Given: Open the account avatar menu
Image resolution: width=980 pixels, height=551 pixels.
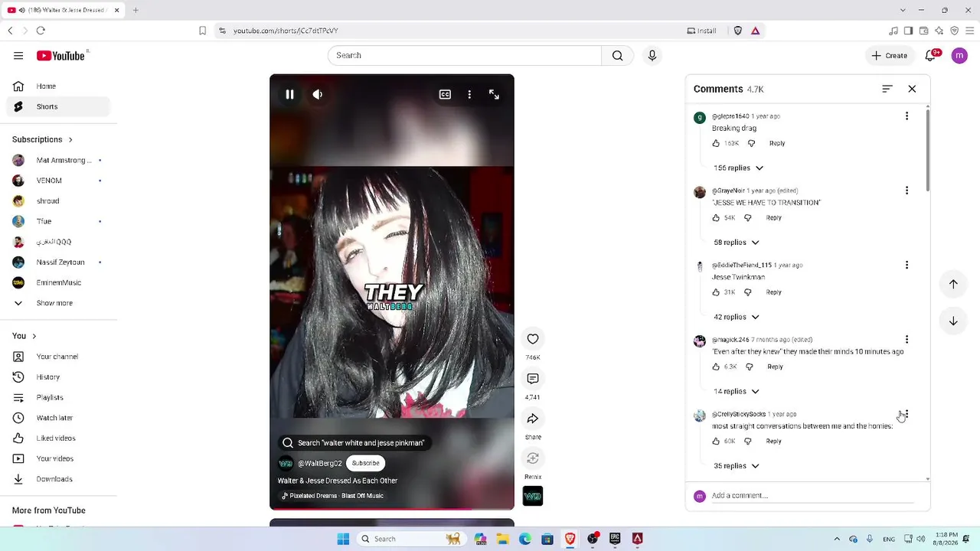Looking at the screenshot, I should pyautogui.click(x=959, y=55).
